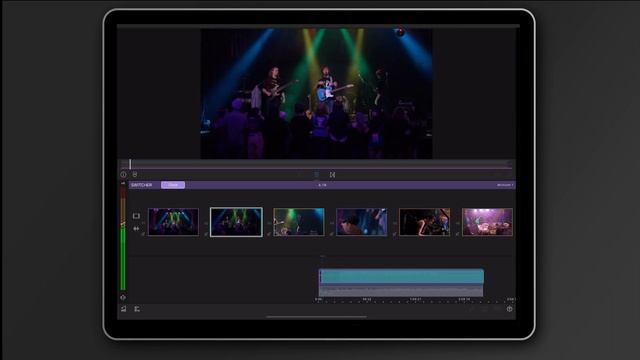Screen dimensions: 640x360
Task: Jump to next edit with skip icon
Action: coord(332,175)
